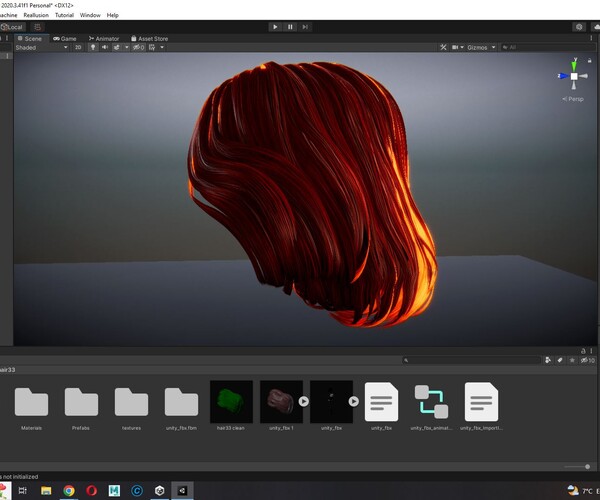Click the green Y axis on orientation gizmo
Image resolution: width=600 pixels, height=500 pixels.
click(574, 65)
